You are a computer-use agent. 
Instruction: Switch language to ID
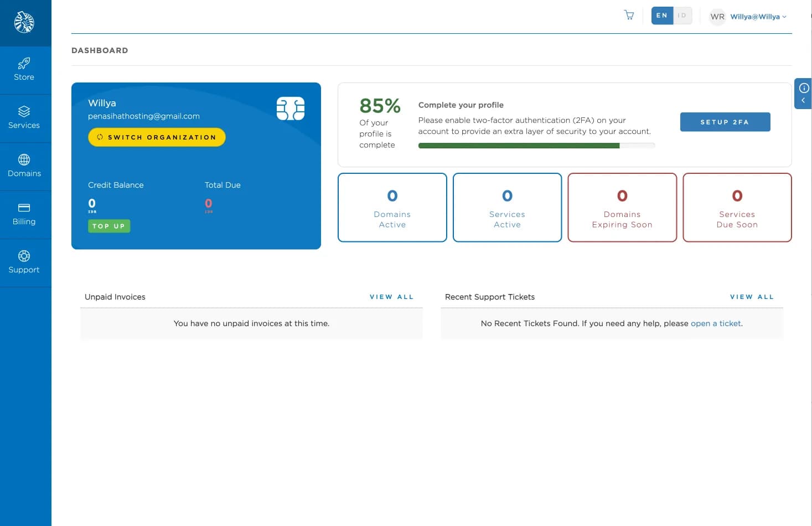(x=682, y=16)
